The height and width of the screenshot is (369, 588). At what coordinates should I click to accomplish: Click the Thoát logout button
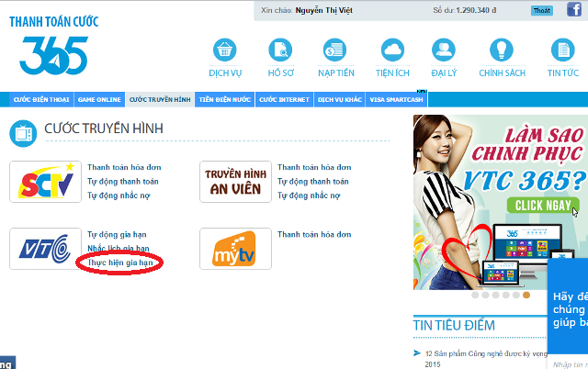[542, 10]
